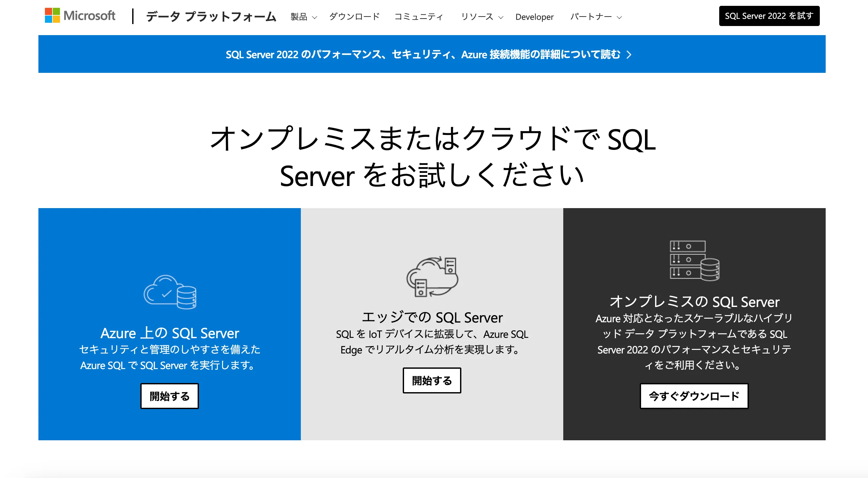The height and width of the screenshot is (478, 868).
Task: Click 開始する on the Edge card
Action: pyautogui.click(x=432, y=381)
